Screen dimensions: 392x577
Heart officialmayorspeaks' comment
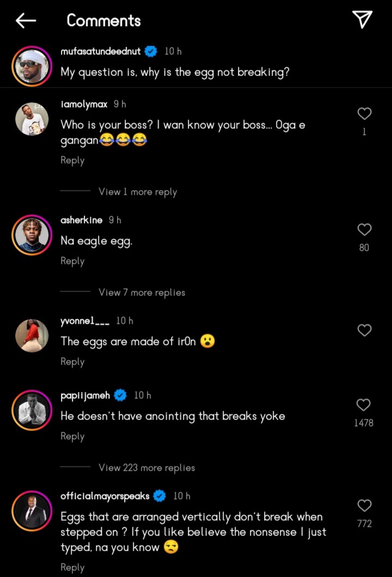tap(364, 506)
